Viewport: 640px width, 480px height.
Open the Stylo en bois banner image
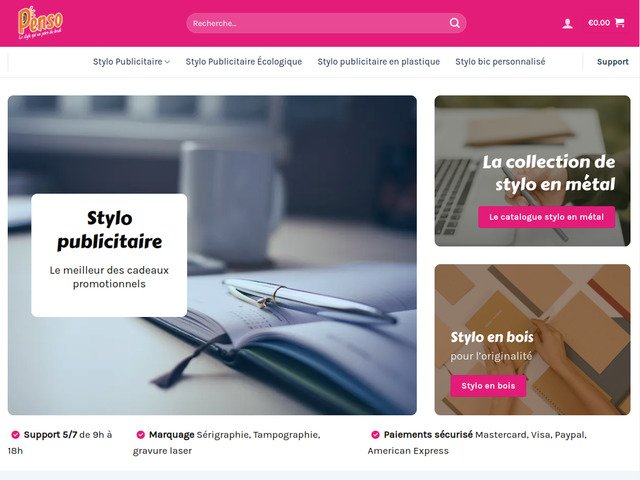click(x=532, y=340)
